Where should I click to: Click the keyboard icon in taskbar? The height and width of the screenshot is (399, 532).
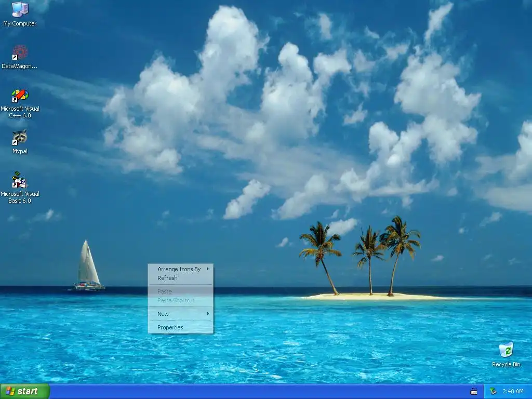[x=474, y=392]
